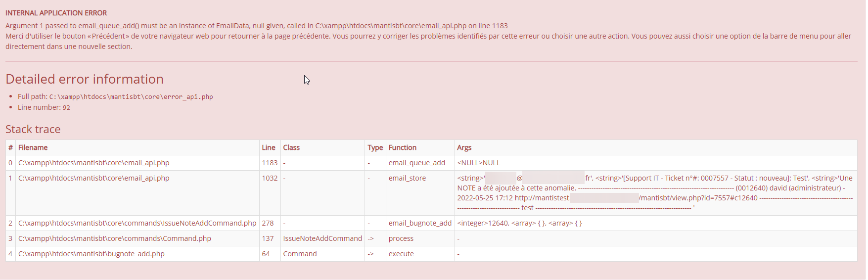Click the Line column header
The width and height of the screenshot is (868, 280).
pos(269,147)
